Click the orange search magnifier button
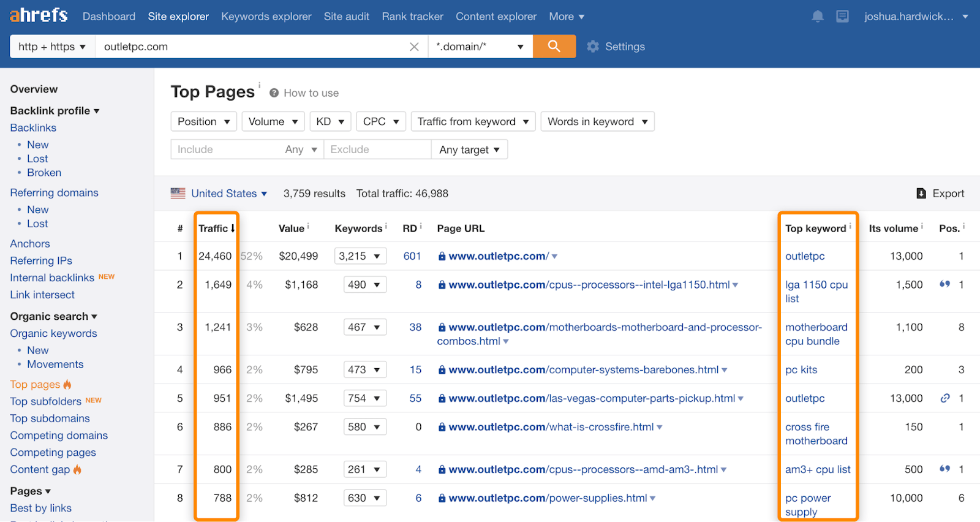Viewport: 980px width, 522px height. [554, 47]
